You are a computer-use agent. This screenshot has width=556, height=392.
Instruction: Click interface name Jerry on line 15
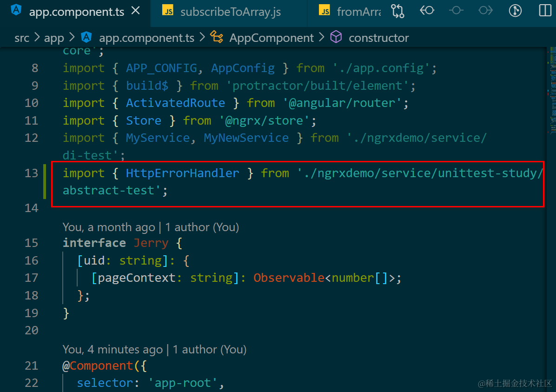click(x=151, y=243)
